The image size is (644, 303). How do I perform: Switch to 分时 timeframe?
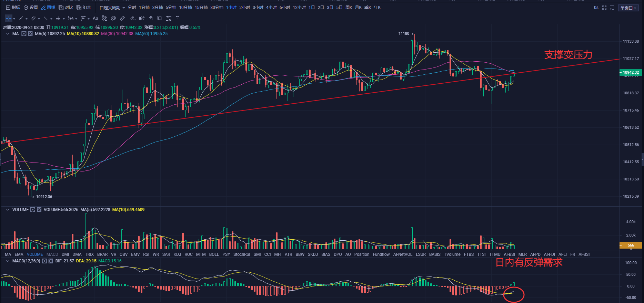[132, 8]
